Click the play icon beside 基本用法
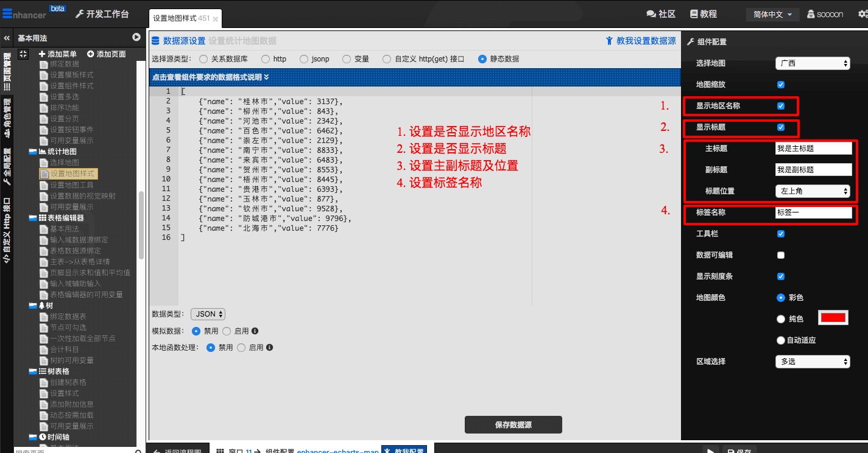Image resolution: width=868 pixels, height=453 pixels. point(136,38)
